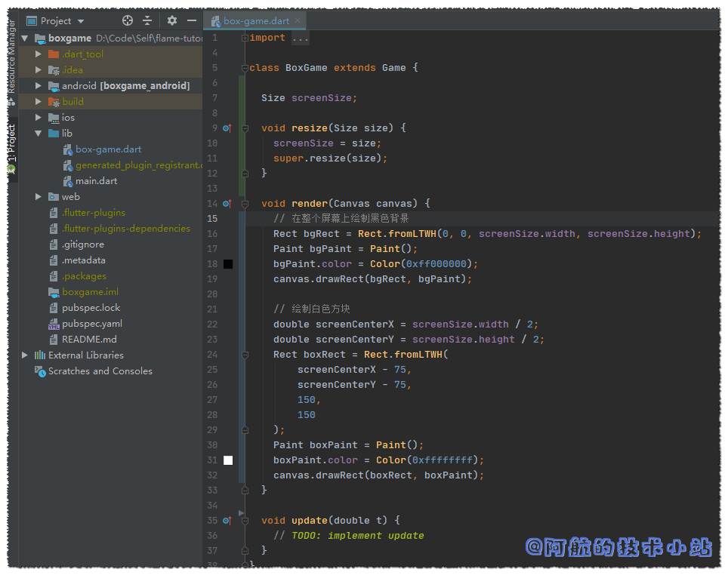Open the Project view type dropdown

[81, 21]
